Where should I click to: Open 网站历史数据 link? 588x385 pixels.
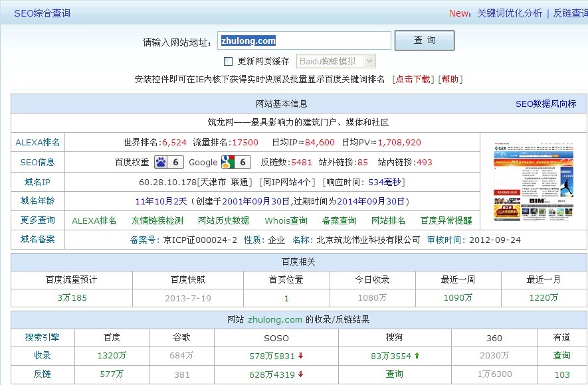pos(223,220)
